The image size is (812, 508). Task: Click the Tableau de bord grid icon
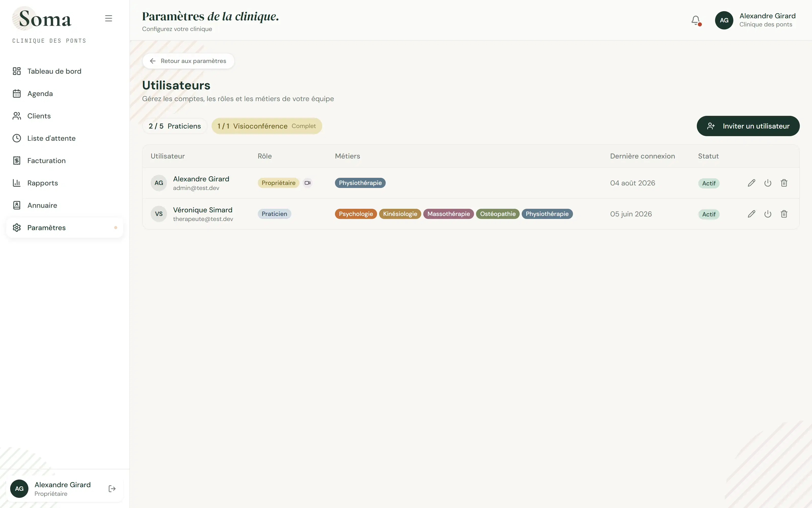(x=17, y=71)
